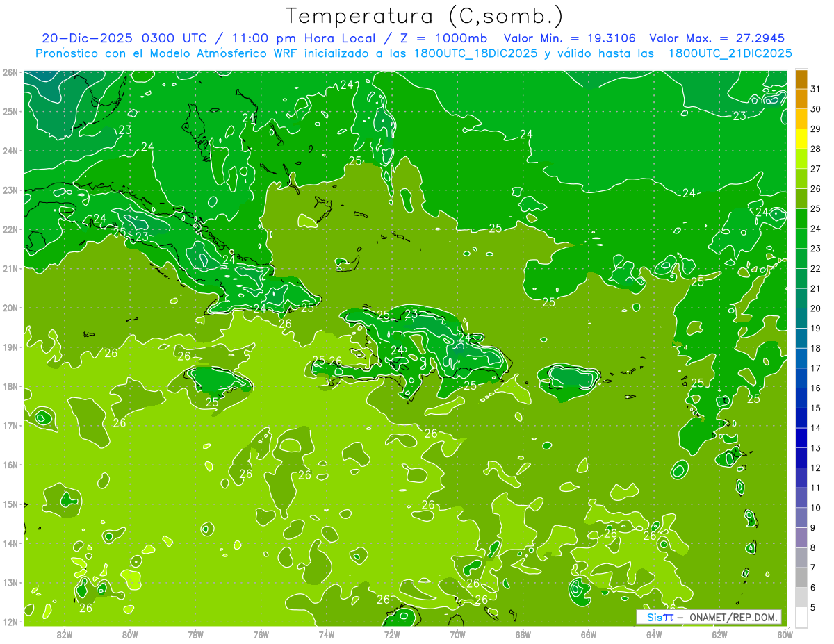Click the "66W" longitude axis label

coord(589,634)
